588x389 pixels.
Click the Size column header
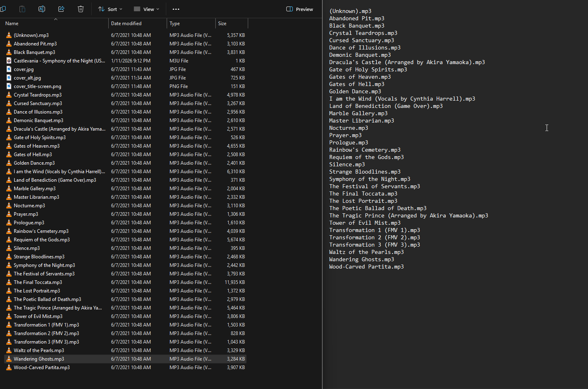click(x=222, y=24)
